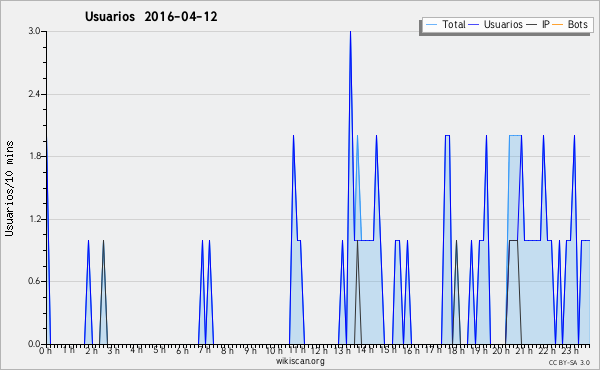Click the 1.2 y-axis value

(35, 219)
